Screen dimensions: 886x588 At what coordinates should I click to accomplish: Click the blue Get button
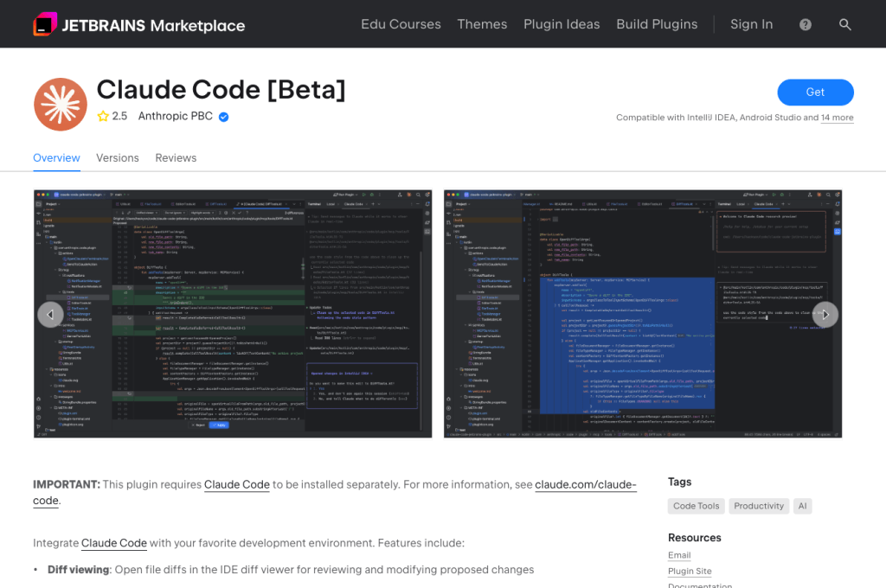[815, 92]
